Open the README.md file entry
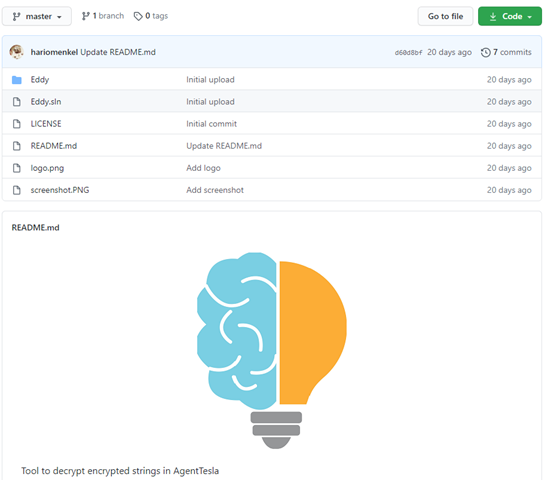Image resolution: width=554 pixels, height=480 pixels. [54, 146]
